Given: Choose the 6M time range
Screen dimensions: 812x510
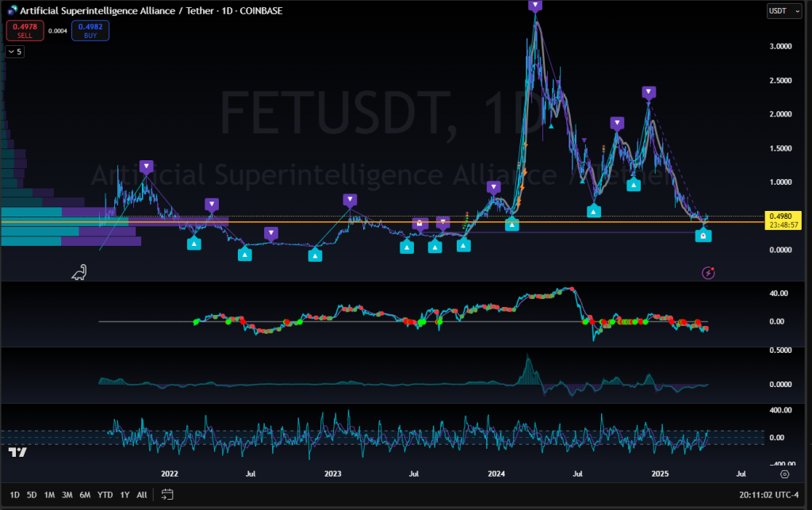Looking at the screenshot, I should point(85,495).
